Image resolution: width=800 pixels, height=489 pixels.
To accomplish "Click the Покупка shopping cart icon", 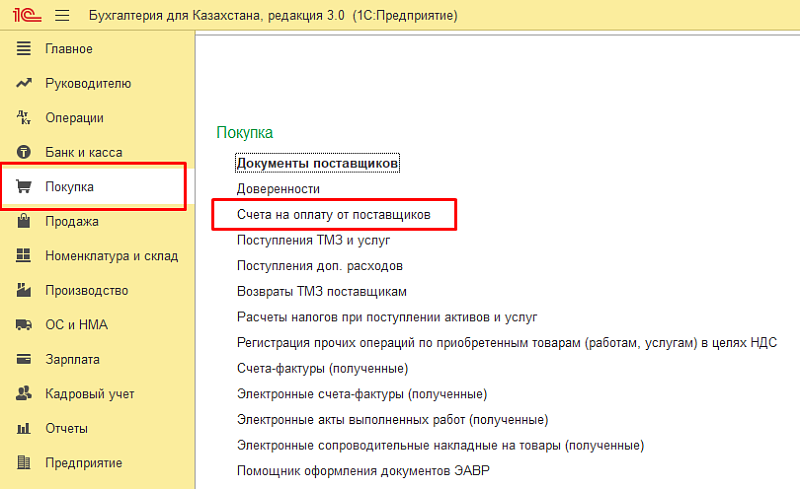I will click(25, 187).
